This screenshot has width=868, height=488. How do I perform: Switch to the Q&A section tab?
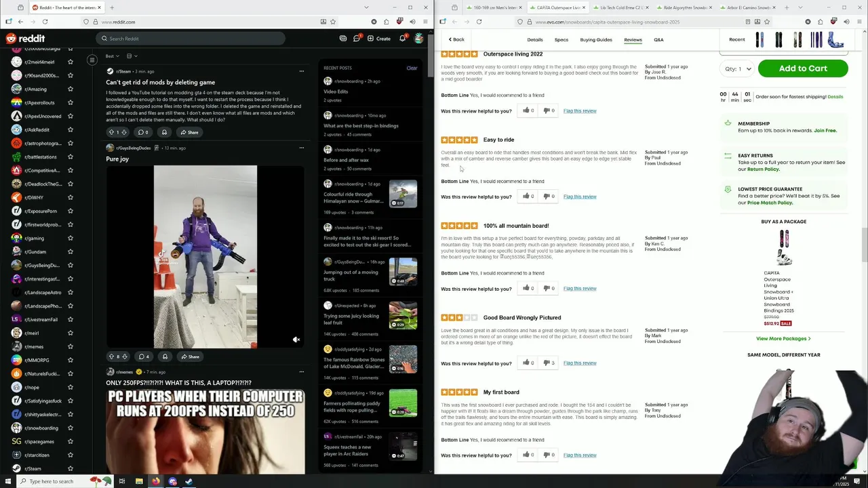pos(658,39)
